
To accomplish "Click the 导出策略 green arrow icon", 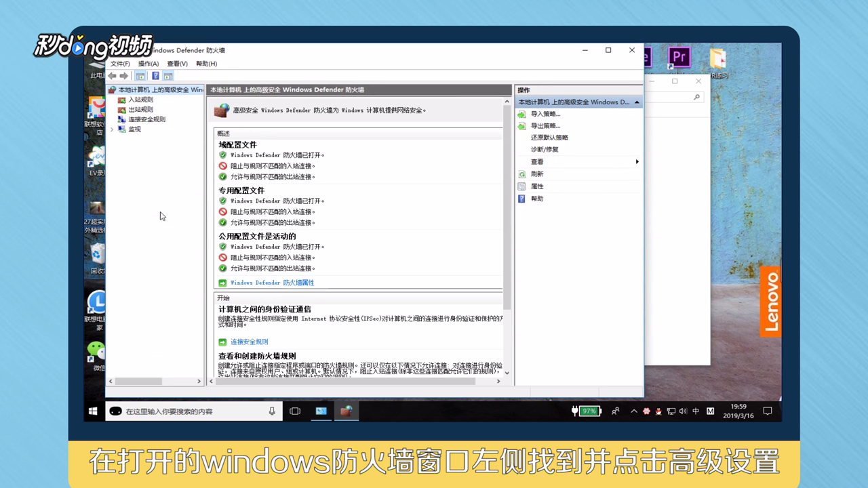I will tap(521, 126).
